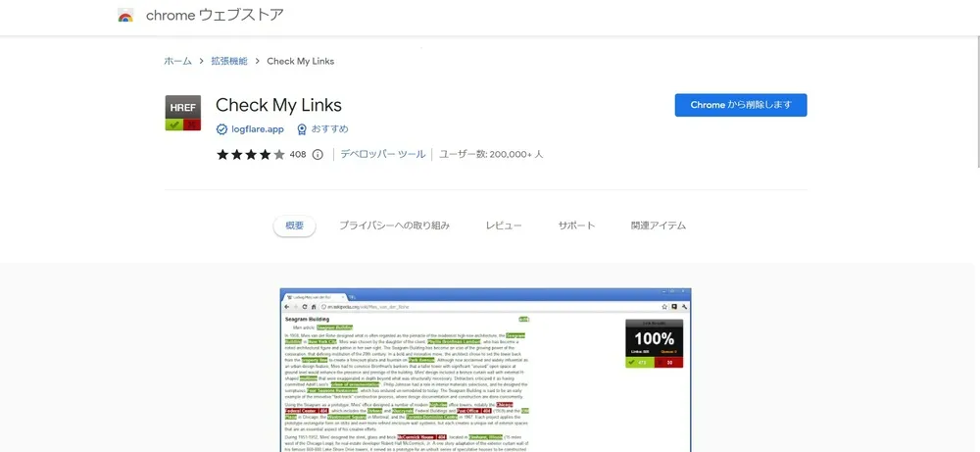980x452 pixels.
Task: Click Chrome から削除します button
Action: (741, 105)
